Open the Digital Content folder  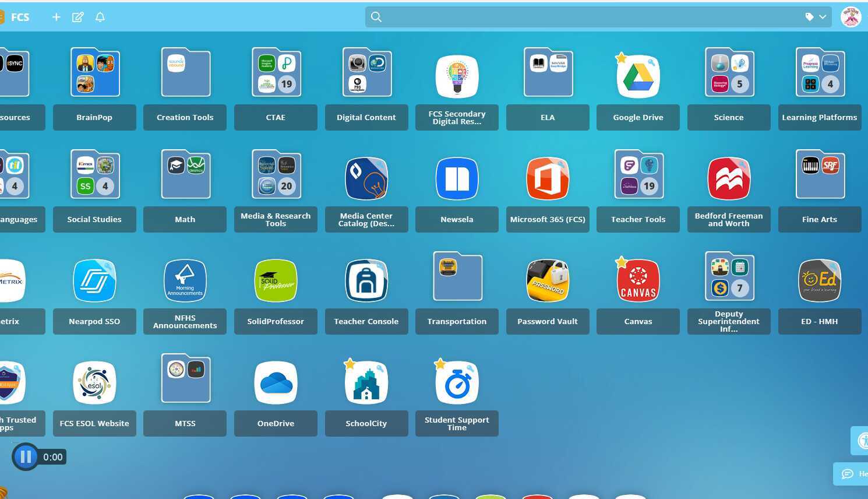(367, 72)
